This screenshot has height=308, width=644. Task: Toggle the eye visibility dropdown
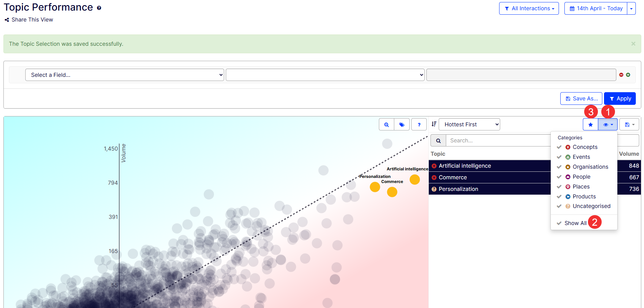[x=608, y=125]
